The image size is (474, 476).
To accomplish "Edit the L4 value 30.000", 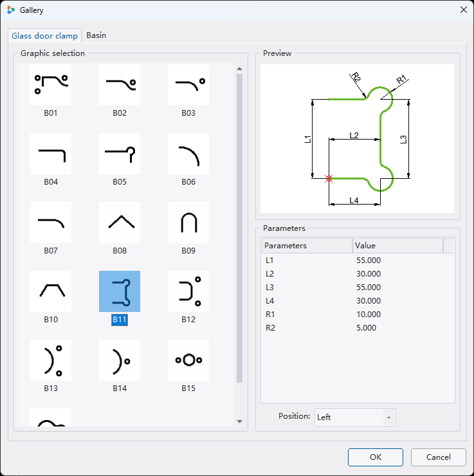I will click(369, 301).
